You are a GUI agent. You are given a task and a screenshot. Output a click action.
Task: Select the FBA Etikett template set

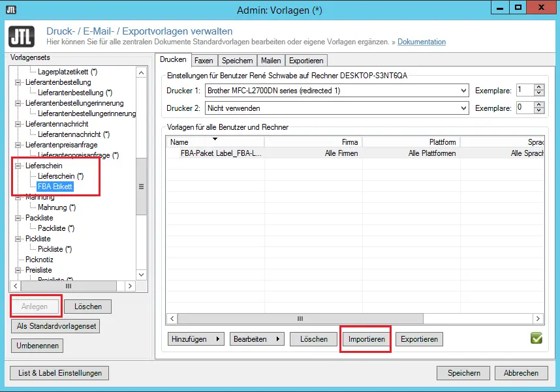55,187
